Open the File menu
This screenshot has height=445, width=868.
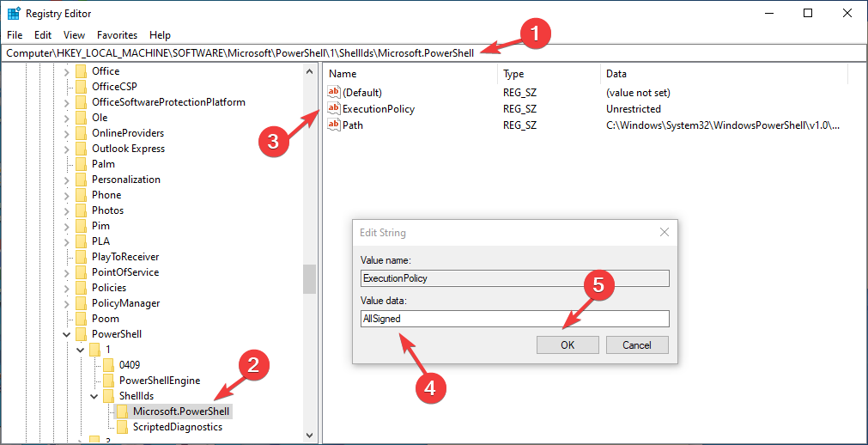15,35
